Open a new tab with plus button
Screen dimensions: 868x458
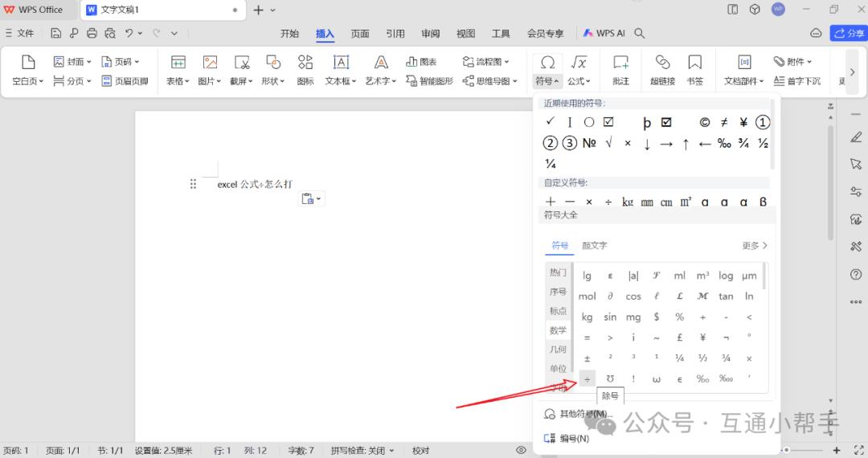point(258,10)
